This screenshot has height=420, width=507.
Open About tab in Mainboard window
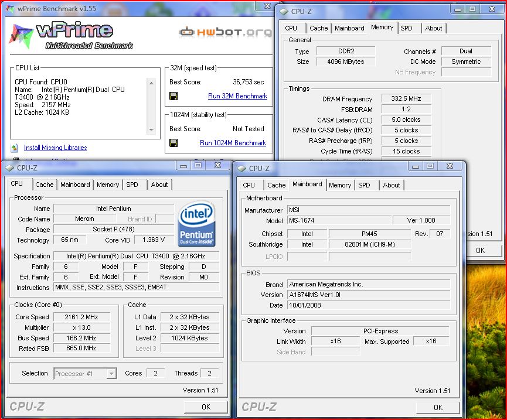[x=392, y=186]
